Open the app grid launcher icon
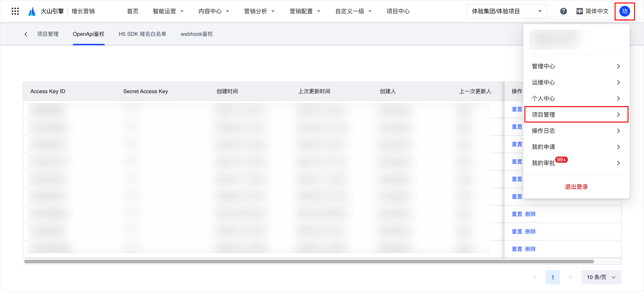644x292 pixels. pos(15,11)
